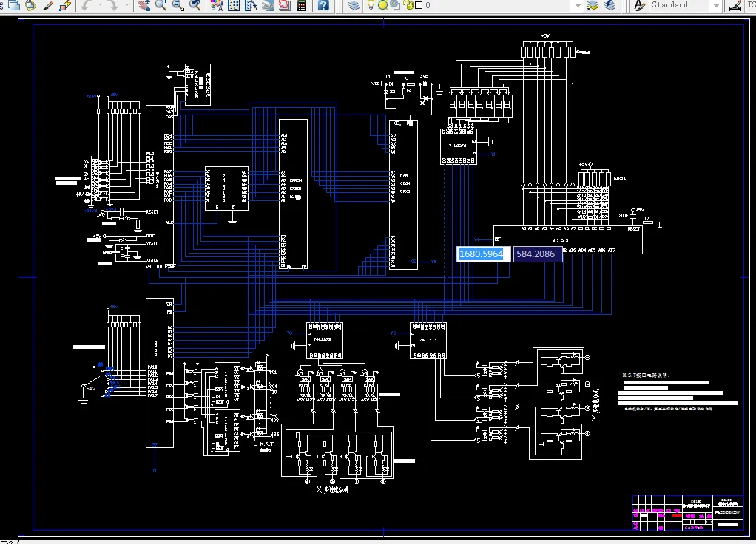
Task: Open the QuickCalc calculator icon
Action: 302,5
